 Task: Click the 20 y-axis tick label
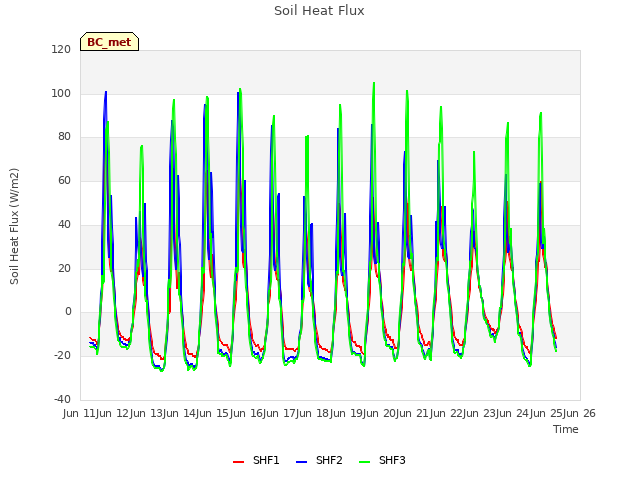64,269
